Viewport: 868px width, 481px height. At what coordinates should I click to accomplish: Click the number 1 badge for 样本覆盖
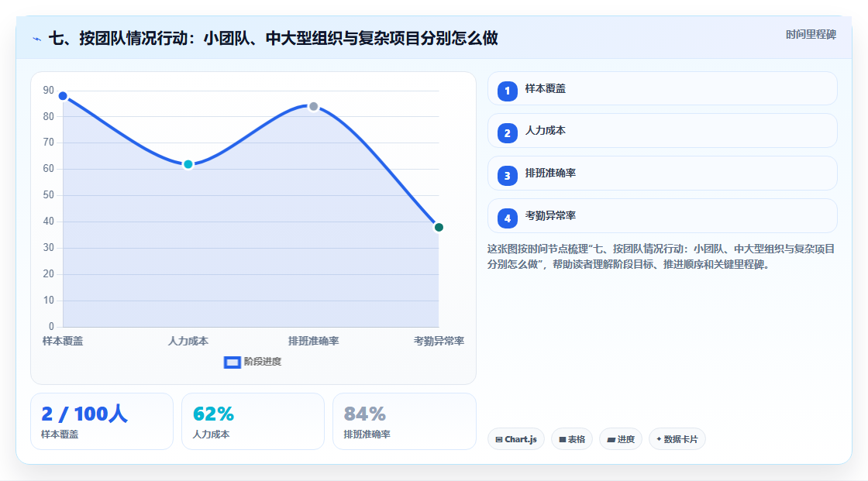[507, 91]
